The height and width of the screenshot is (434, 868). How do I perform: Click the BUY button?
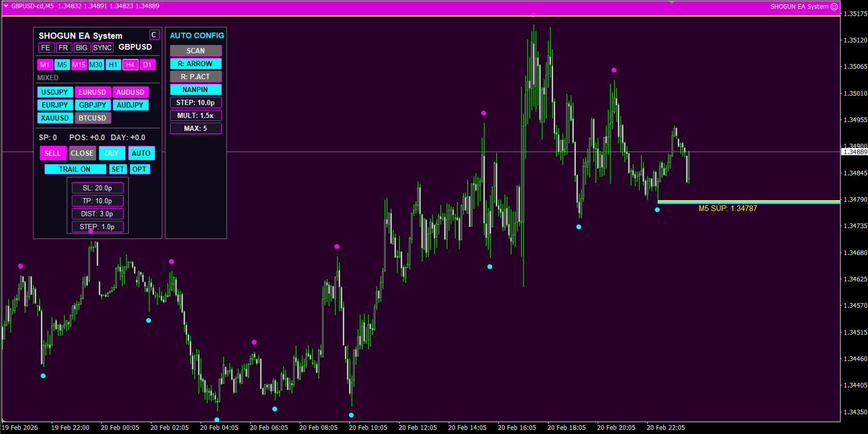(112, 153)
